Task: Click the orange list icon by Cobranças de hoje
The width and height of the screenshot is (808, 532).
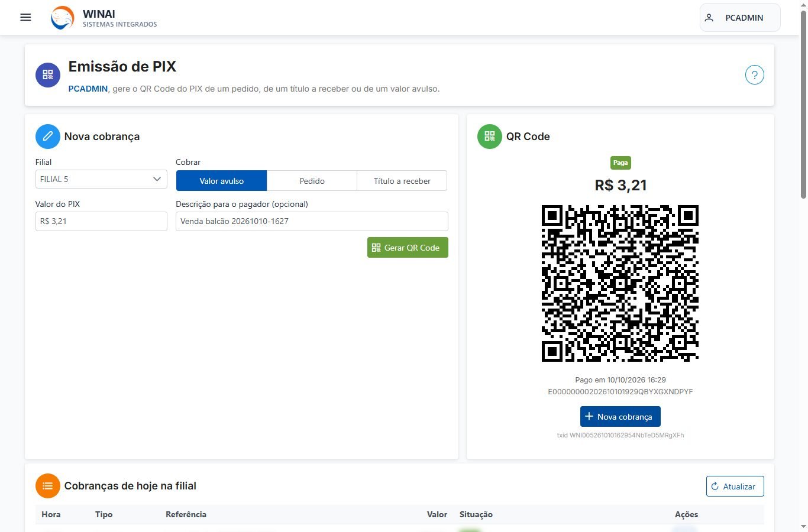Action: point(48,486)
